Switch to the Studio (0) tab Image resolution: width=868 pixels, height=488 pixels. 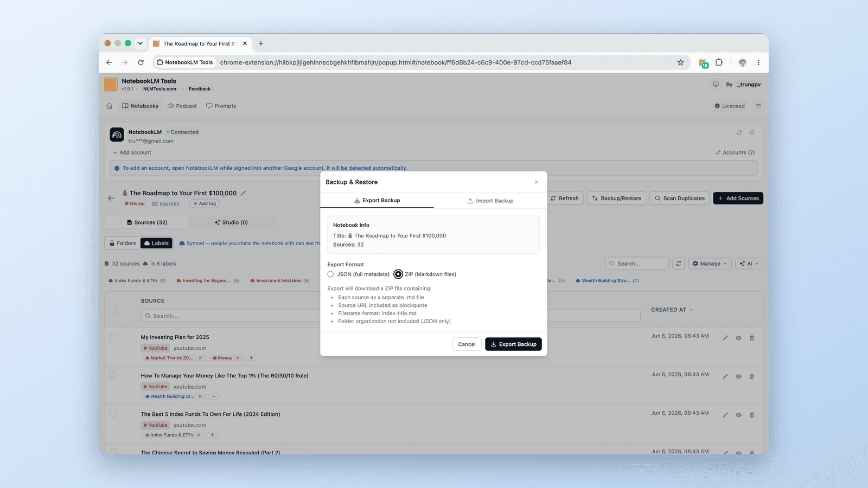[232, 222]
